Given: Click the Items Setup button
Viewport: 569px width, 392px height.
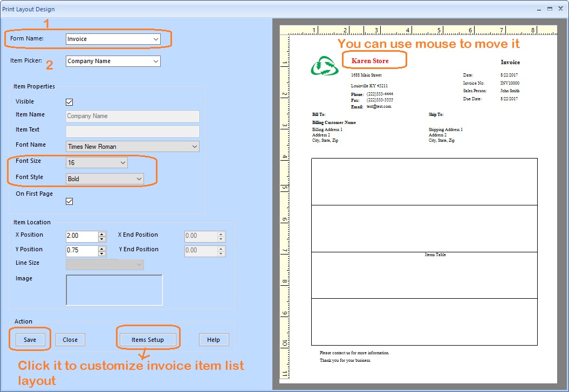Looking at the screenshot, I should coord(147,340).
